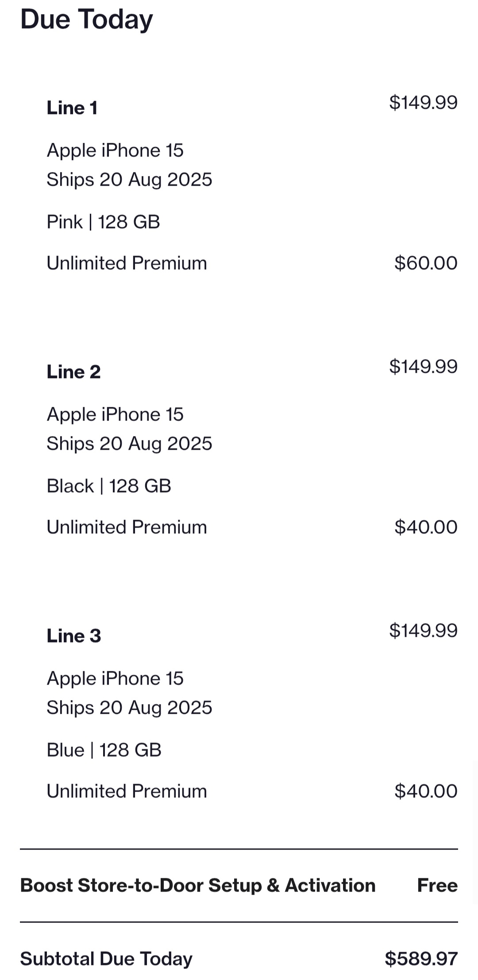Click the $589.97 subtotal amount
The height and width of the screenshot is (980, 478).
click(421, 959)
